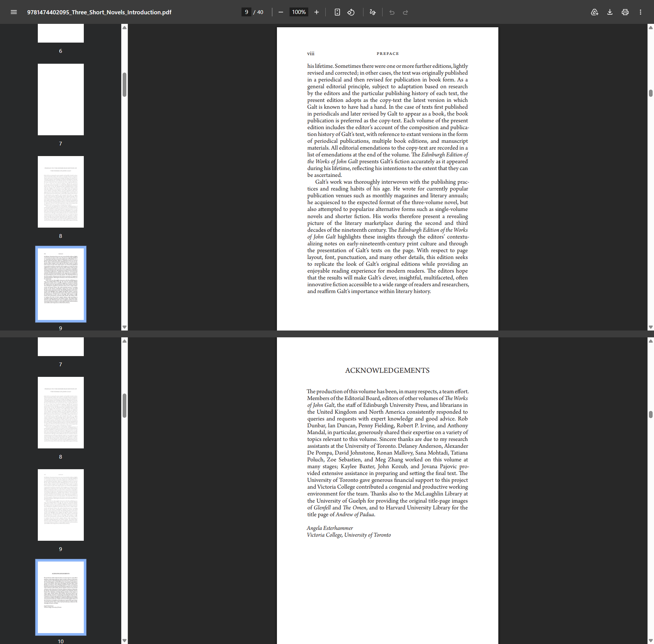Download the PDF file
The height and width of the screenshot is (644, 654).
coord(610,12)
